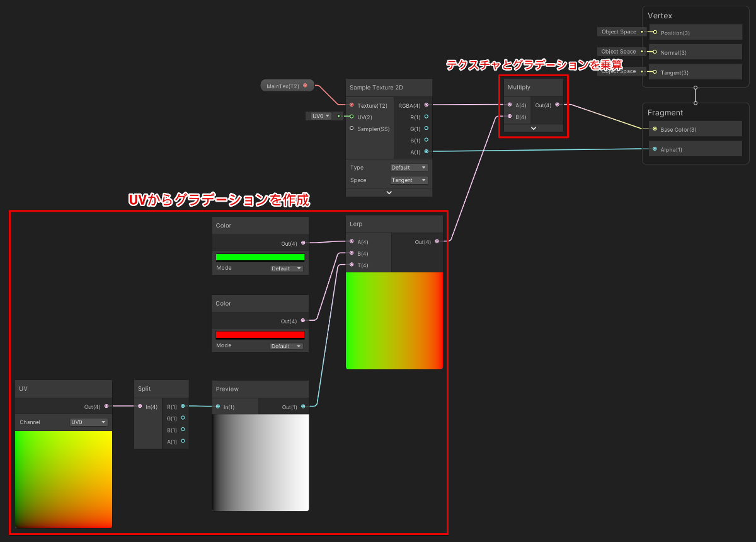
Task: Open the Type dropdown on Sample Texture 2D
Action: tap(408, 167)
